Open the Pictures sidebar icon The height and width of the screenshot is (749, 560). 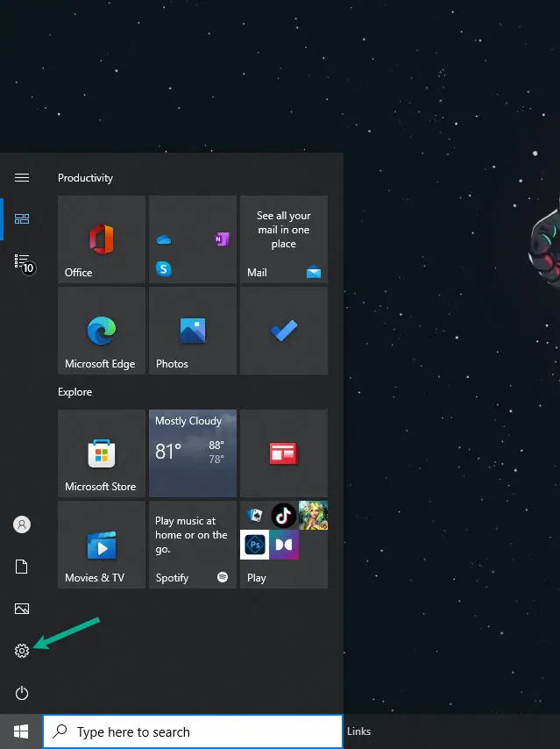22,609
